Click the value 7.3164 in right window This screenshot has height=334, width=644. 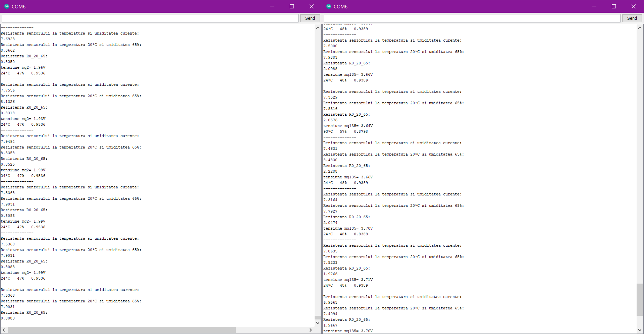pyautogui.click(x=330, y=200)
